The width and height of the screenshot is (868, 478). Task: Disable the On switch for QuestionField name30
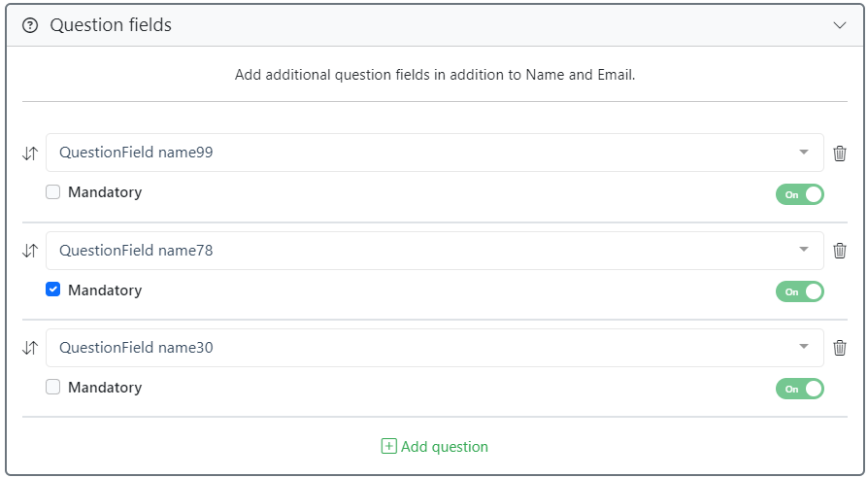coord(799,389)
